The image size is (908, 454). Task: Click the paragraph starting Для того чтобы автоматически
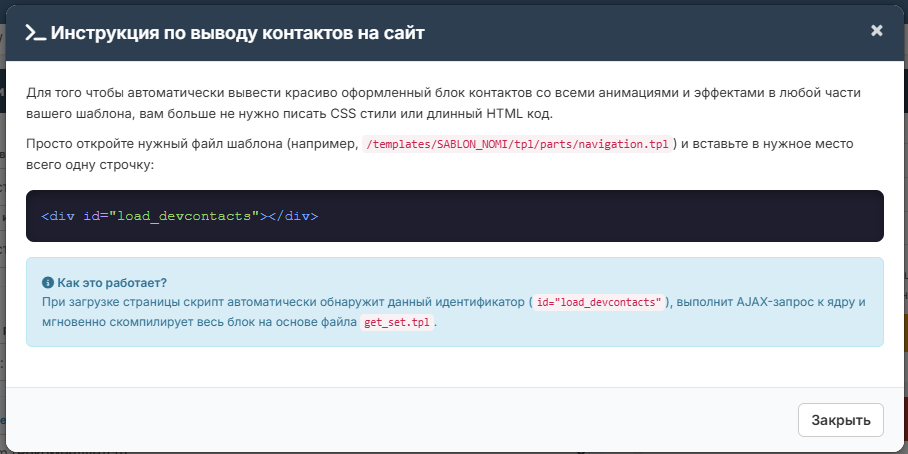[444, 103]
